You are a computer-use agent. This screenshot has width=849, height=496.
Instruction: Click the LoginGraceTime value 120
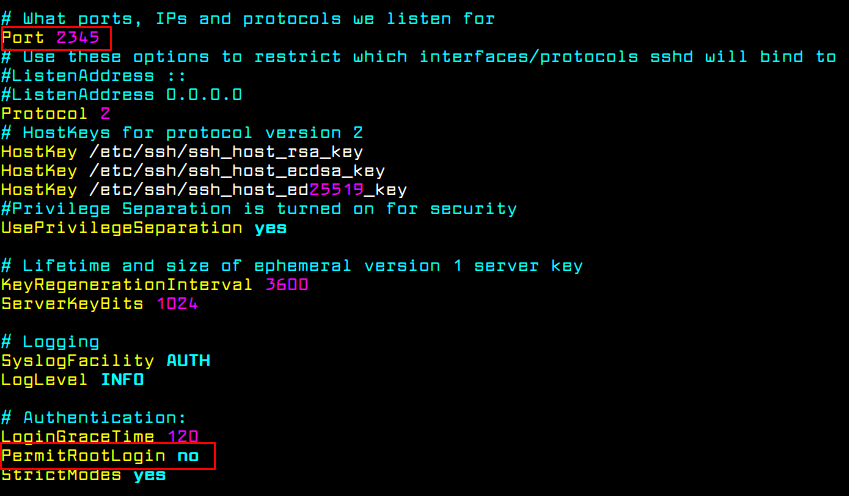point(182,437)
